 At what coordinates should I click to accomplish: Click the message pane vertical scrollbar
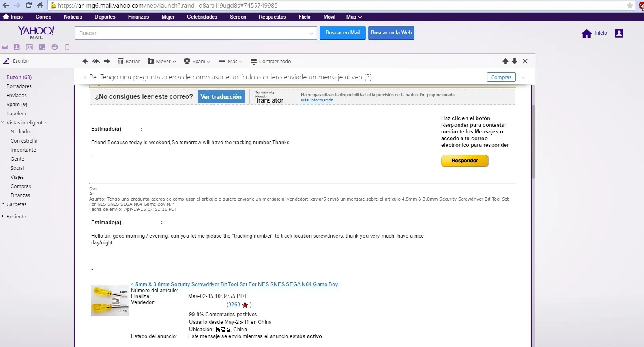[x=534, y=142]
